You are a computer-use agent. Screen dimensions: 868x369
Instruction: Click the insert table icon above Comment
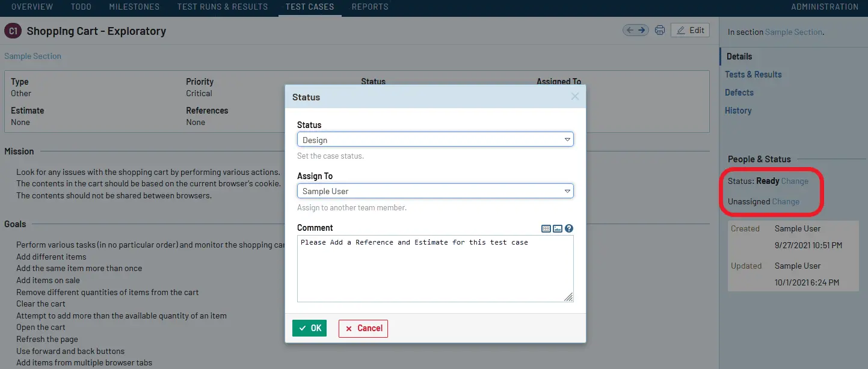[546, 228]
